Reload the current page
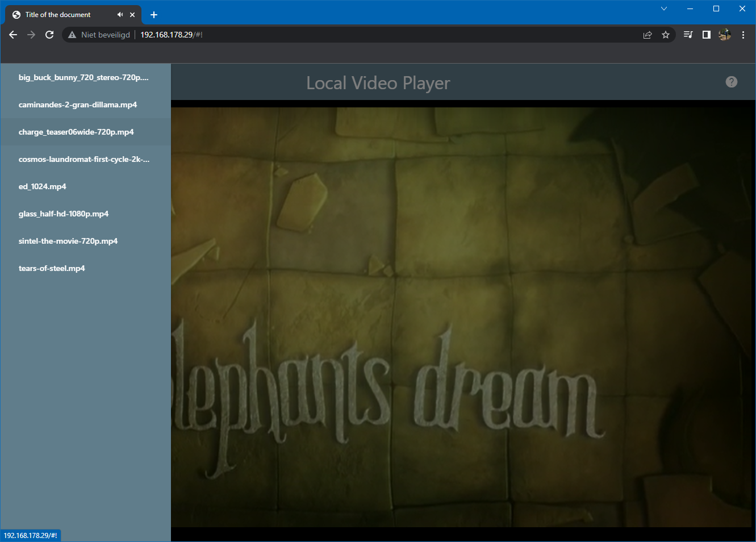Viewport: 756px width, 542px height. (49, 35)
